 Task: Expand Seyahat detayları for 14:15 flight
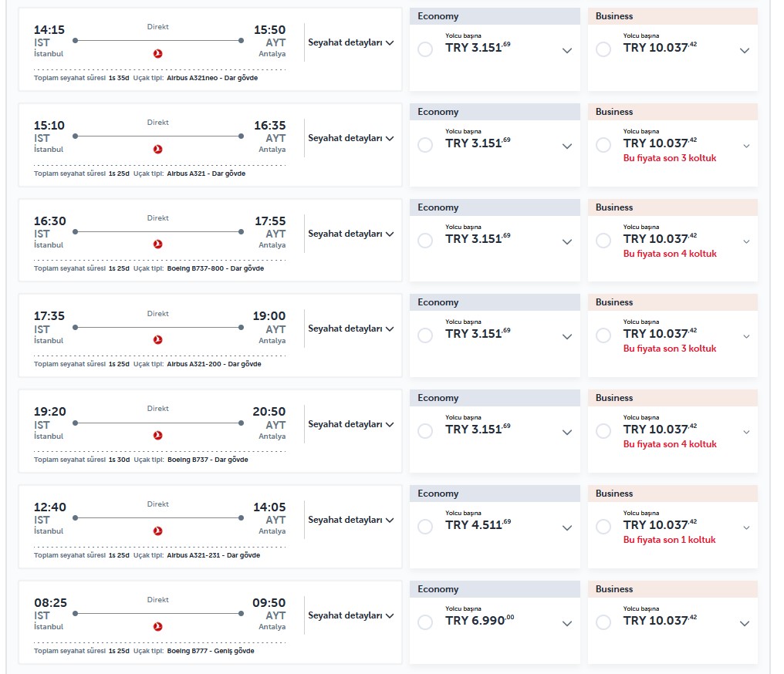point(351,43)
